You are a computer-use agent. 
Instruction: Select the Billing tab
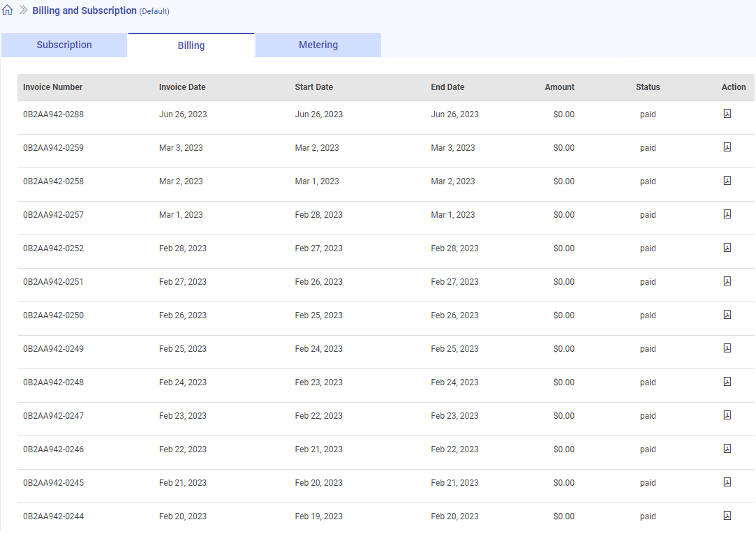click(x=191, y=45)
